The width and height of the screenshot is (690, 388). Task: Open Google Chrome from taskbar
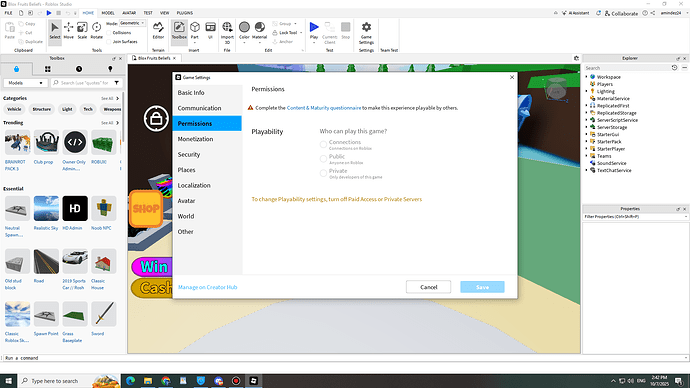click(x=165, y=381)
